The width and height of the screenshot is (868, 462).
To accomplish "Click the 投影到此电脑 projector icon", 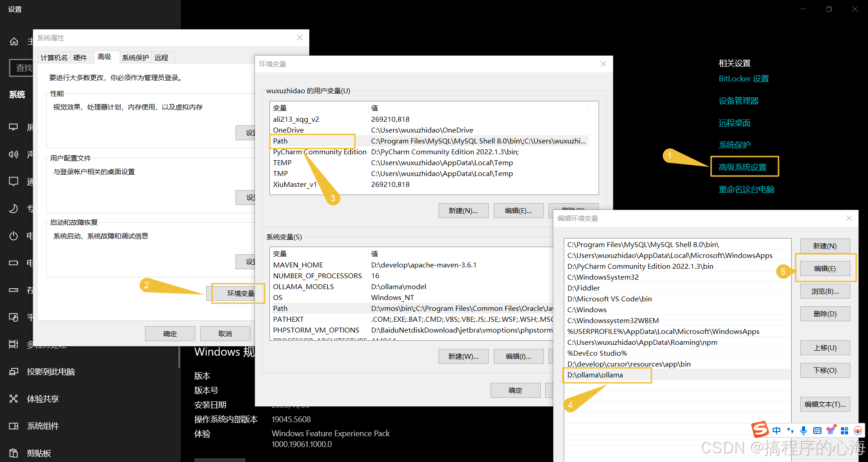I will pos(14,372).
